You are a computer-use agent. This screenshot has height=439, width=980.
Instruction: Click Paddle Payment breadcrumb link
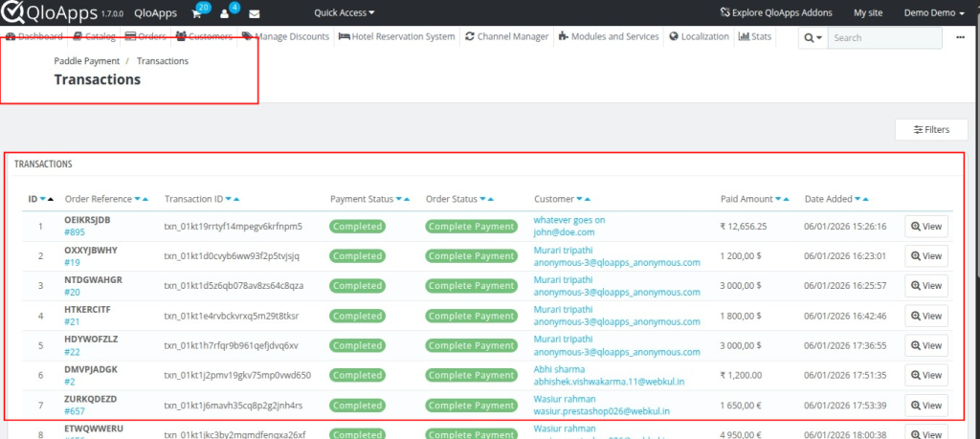coord(87,61)
